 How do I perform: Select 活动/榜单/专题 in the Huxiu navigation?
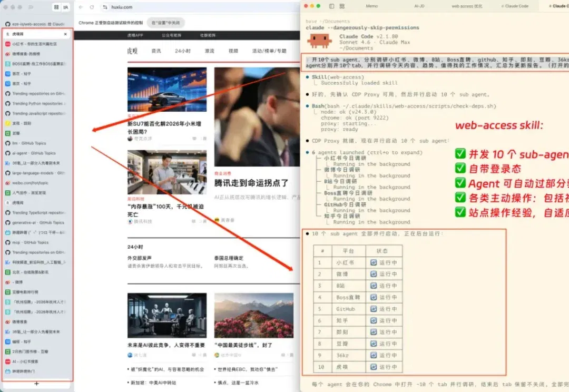(x=269, y=51)
